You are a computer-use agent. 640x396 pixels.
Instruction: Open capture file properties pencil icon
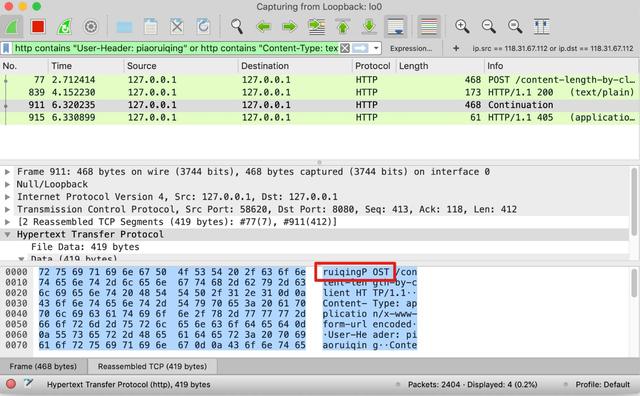click(28, 383)
